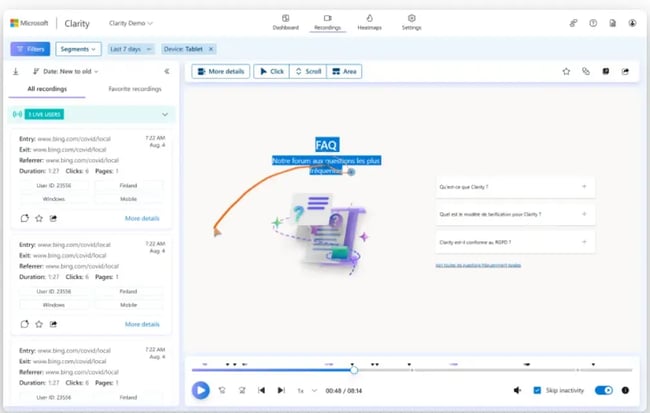
Task: Favorite the current recording with the player toolbar star
Action: (x=566, y=71)
